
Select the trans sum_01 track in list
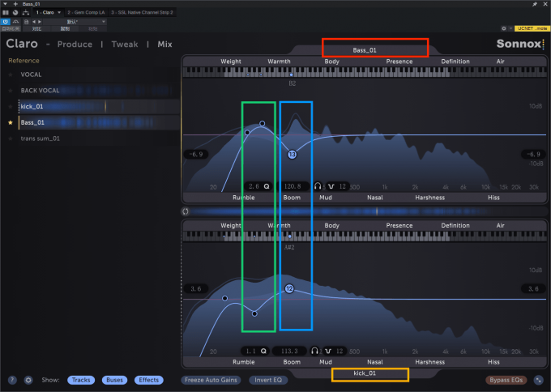[41, 138]
